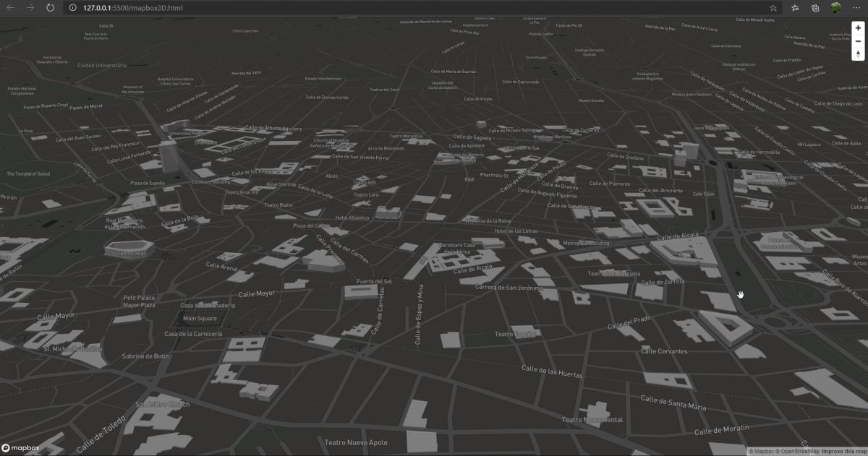Click the Teatro Real label
Image resolution: width=868 pixels, height=456 pixels.
(131, 254)
